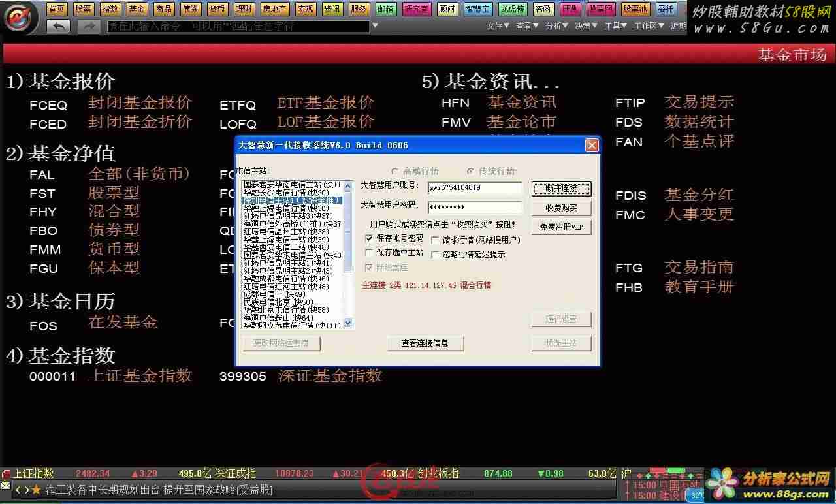The width and height of the screenshot is (836, 504).
Task: Click the 收费购买 button
Action: coord(561,208)
